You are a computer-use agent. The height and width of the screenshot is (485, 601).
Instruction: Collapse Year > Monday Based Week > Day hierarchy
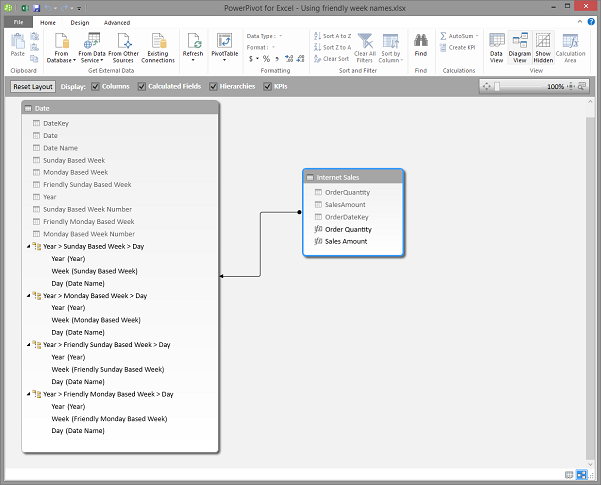point(28,296)
